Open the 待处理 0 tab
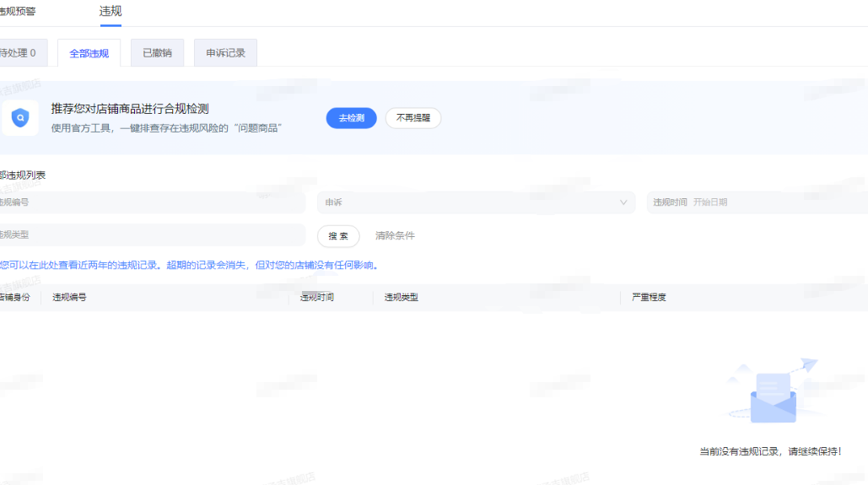The width and height of the screenshot is (868, 485). 19,53
